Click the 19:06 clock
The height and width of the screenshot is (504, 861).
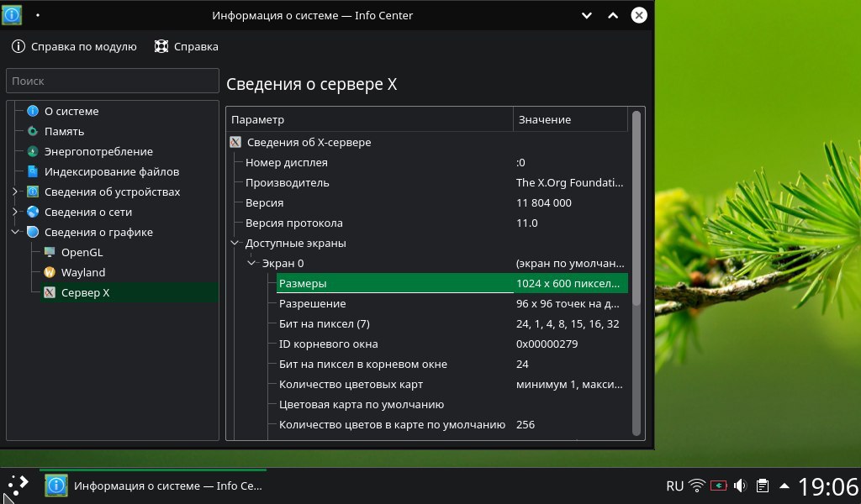tap(827, 486)
